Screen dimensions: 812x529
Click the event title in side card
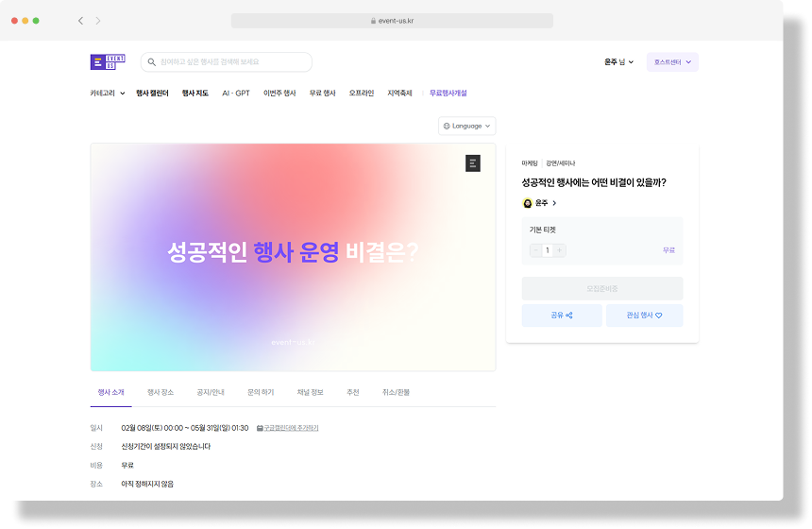coord(594,183)
